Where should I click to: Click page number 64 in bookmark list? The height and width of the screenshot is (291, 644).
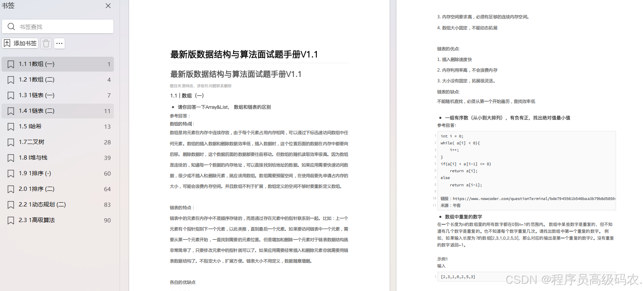tap(107, 189)
